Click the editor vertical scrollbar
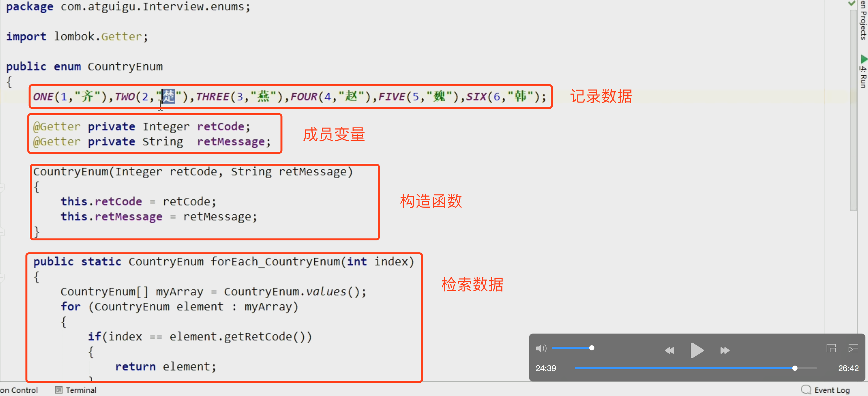868x396 pixels. coord(853,111)
